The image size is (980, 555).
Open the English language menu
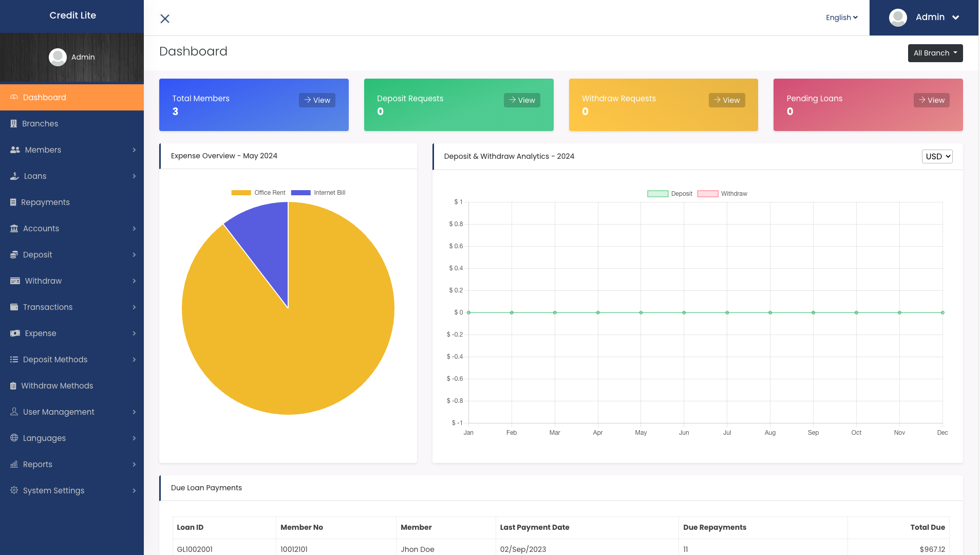click(x=841, y=17)
